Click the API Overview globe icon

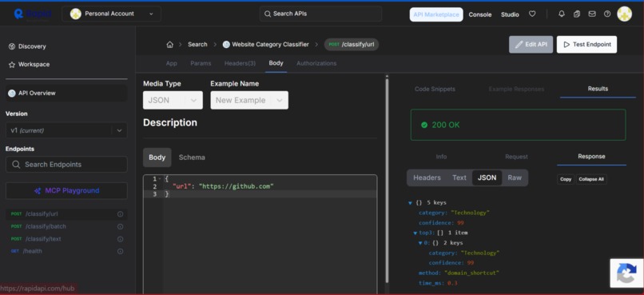12,94
